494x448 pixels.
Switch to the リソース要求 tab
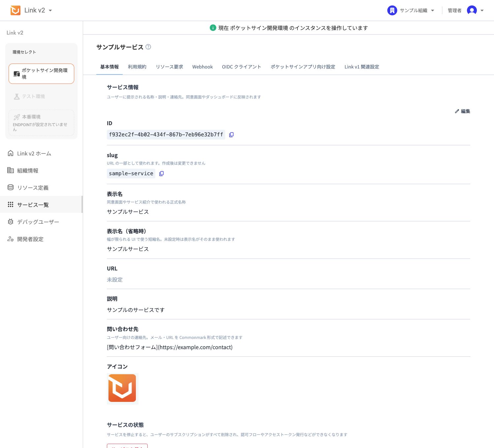[170, 67]
